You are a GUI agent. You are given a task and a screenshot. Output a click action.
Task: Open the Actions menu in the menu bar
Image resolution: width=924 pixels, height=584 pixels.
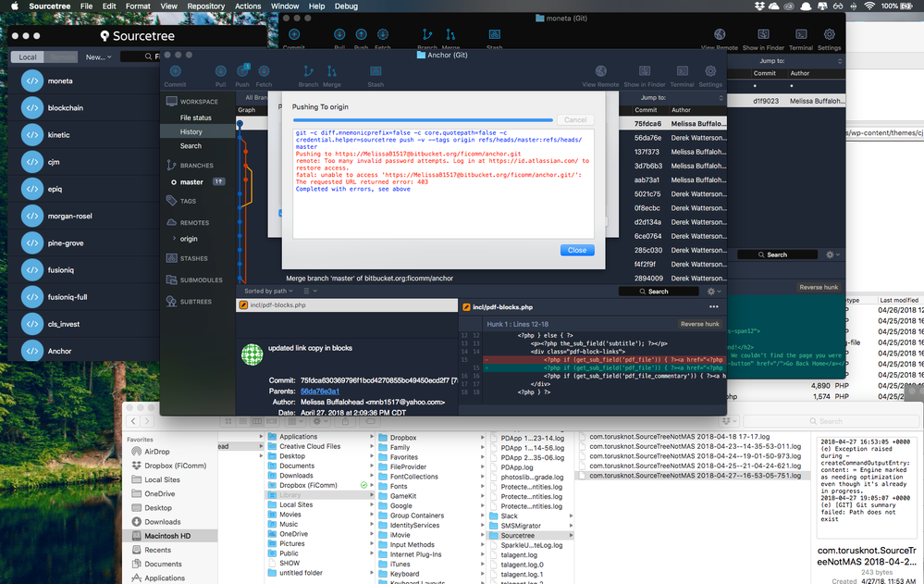[x=247, y=6]
